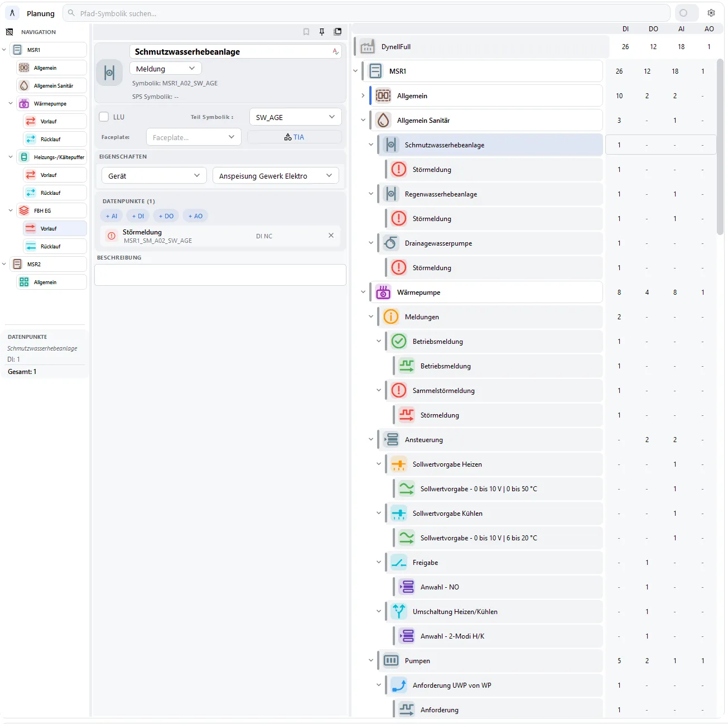
Task: Remove the Störmeldung data point
Action: 331,236
